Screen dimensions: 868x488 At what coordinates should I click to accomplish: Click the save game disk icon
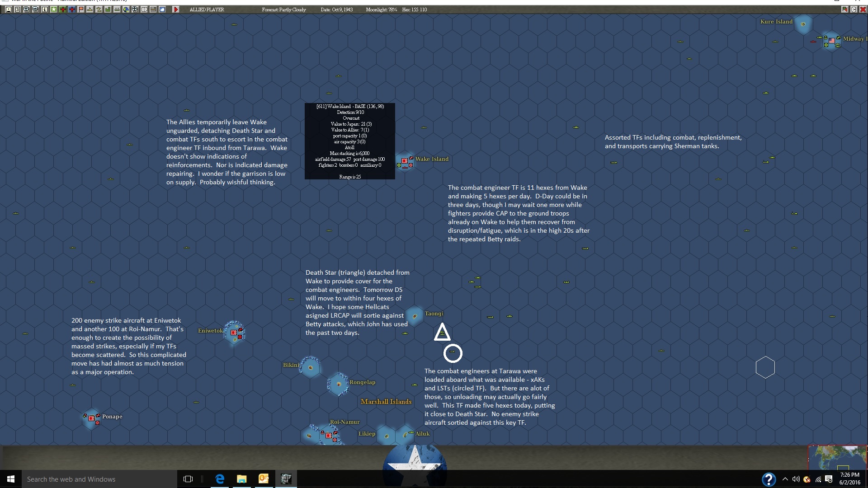coord(9,9)
